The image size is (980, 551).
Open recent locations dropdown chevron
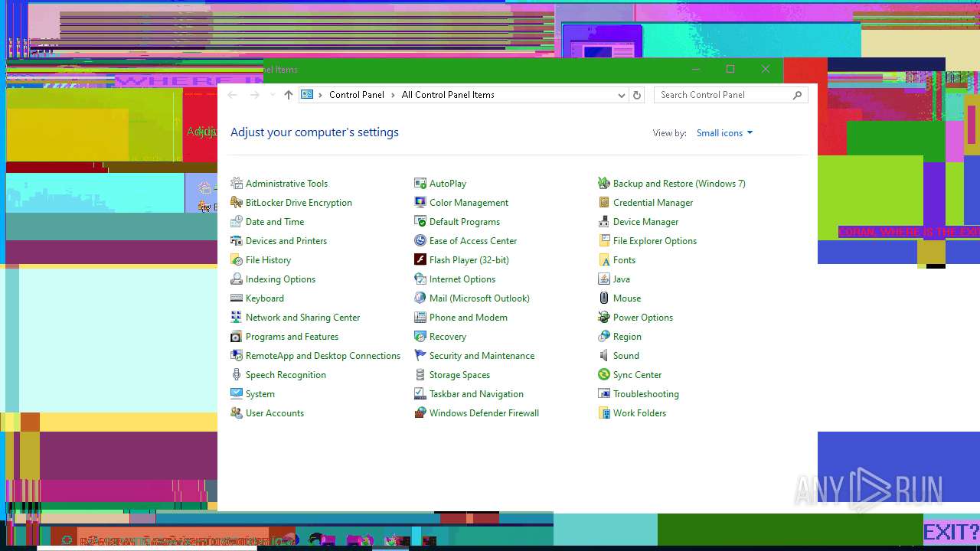[x=272, y=95]
